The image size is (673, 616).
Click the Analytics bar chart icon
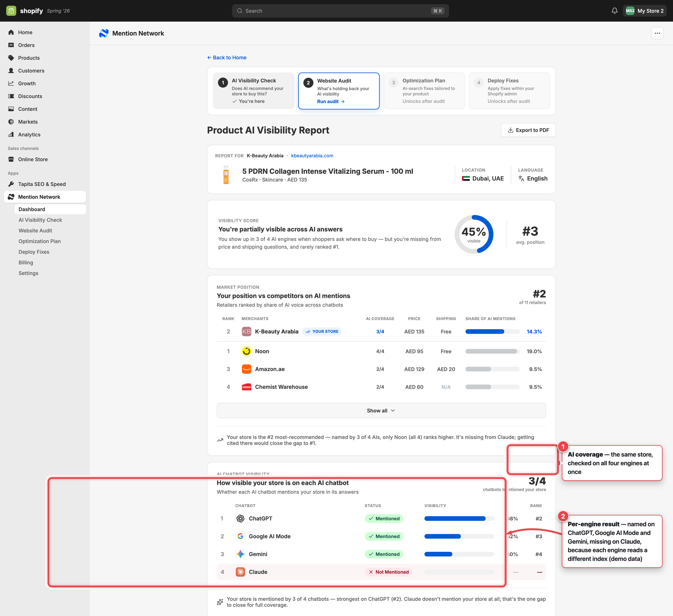coord(11,134)
